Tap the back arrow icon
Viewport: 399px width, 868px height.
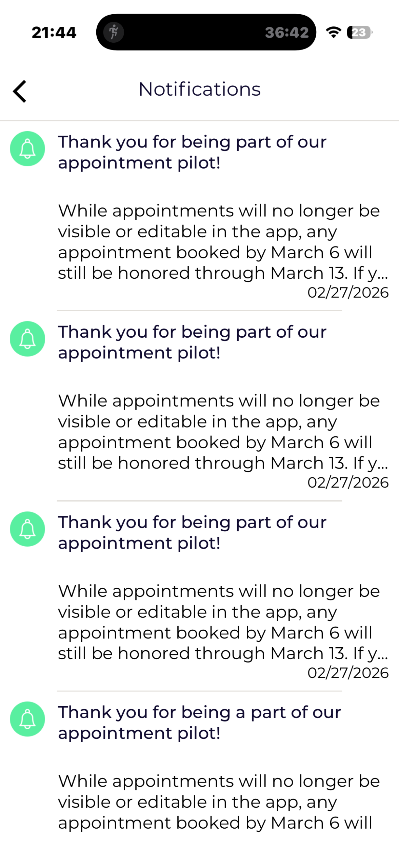pos(20,91)
